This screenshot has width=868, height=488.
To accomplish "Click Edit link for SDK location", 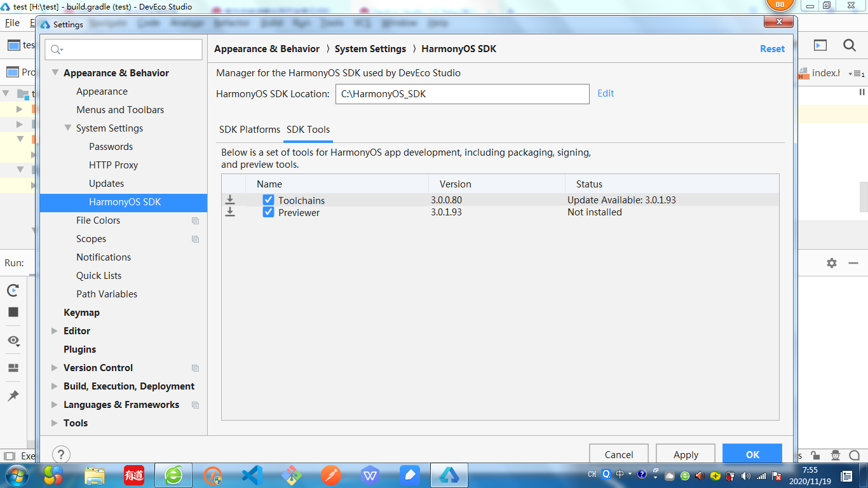I will pos(606,93).
